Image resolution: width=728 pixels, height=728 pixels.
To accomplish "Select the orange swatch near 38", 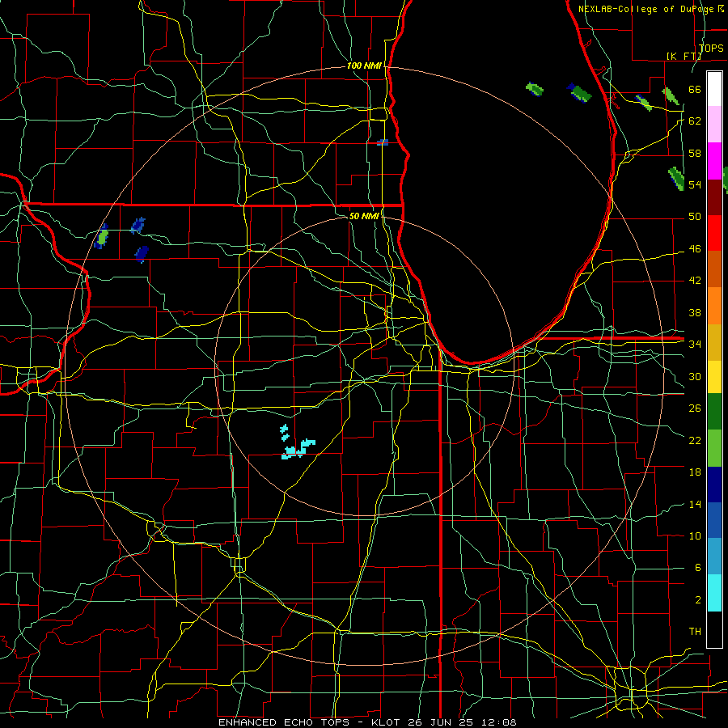I will (x=714, y=305).
